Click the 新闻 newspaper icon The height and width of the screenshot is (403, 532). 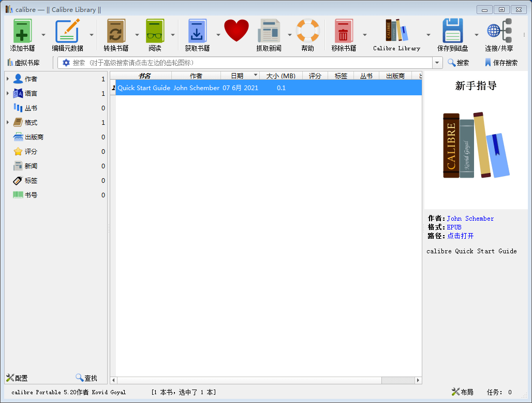coord(18,166)
